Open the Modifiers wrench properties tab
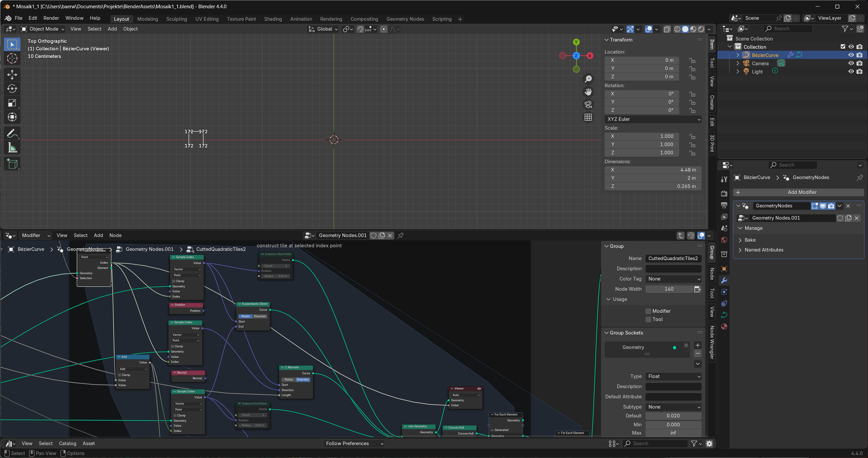The height and width of the screenshot is (458, 868). pyautogui.click(x=724, y=280)
